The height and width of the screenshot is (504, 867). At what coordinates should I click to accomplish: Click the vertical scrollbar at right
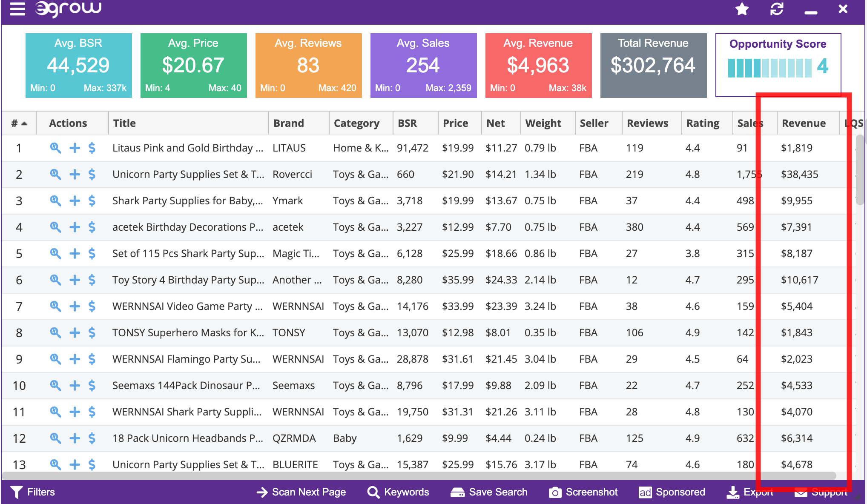[860, 169]
